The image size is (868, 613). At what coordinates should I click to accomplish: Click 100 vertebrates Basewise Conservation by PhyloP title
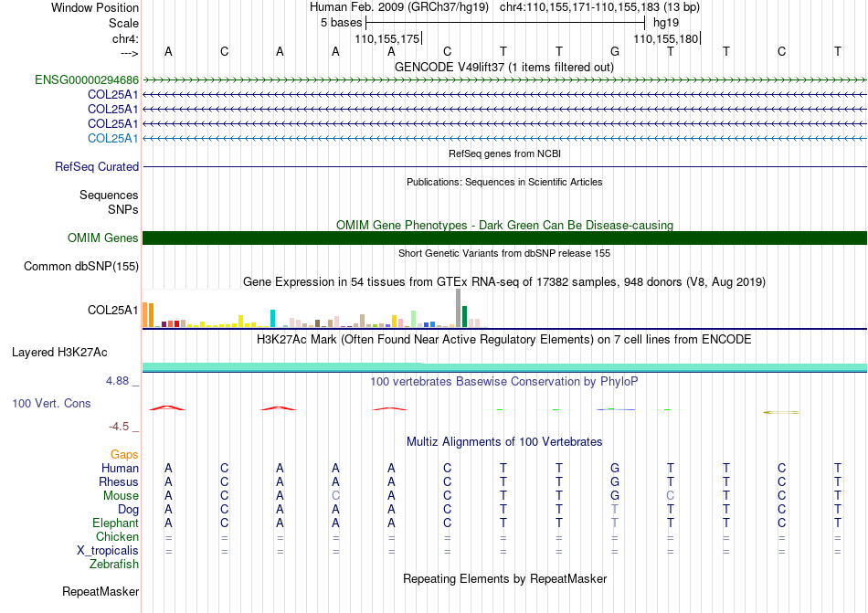point(504,381)
